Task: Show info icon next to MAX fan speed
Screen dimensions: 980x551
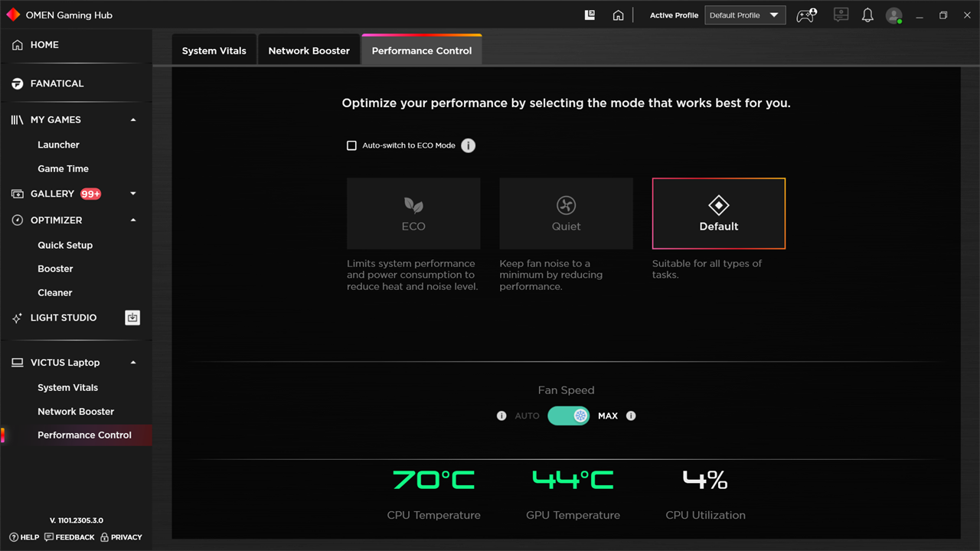Action: coord(631,416)
